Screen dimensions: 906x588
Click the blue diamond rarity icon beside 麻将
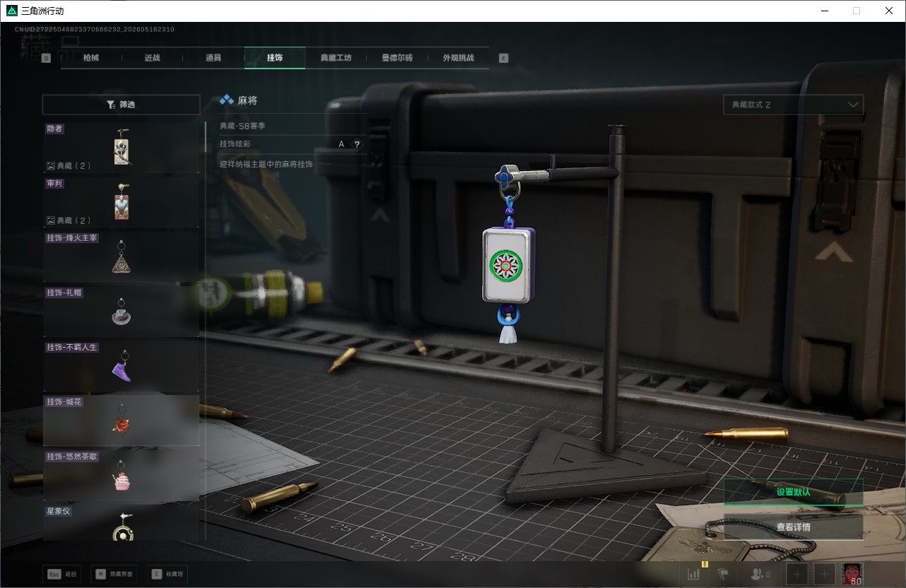click(227, 100)
